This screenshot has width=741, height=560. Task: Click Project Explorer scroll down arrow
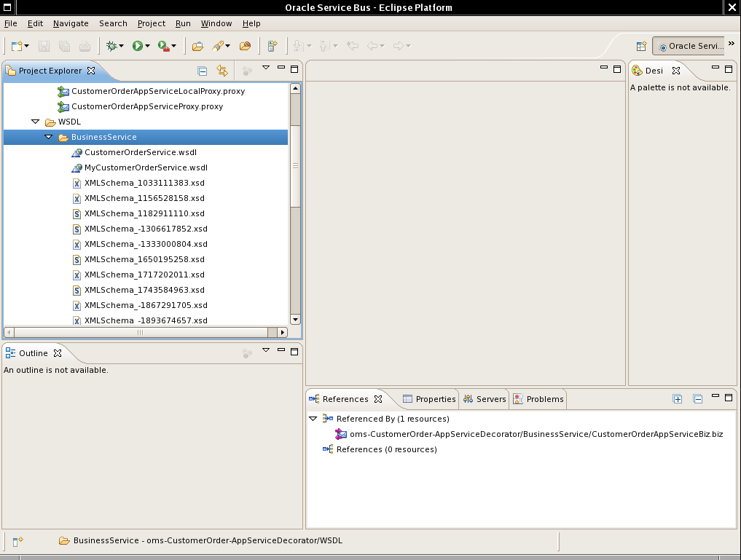pos(295,320)
